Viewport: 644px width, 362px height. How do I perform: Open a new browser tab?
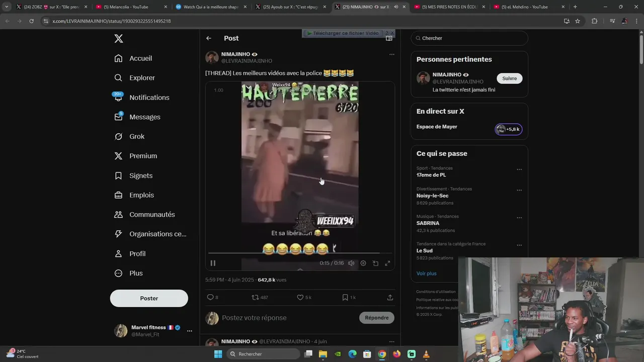click(575, 7)
